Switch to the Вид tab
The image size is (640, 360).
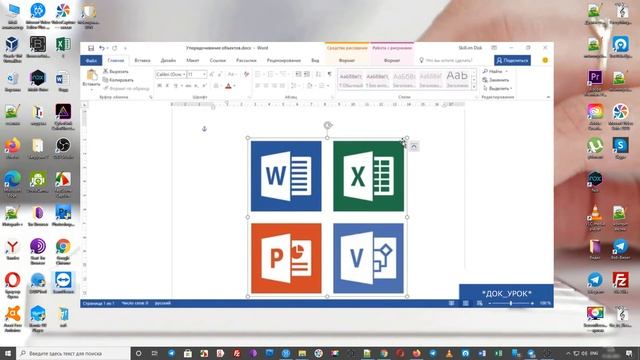(x=315, y=60)
